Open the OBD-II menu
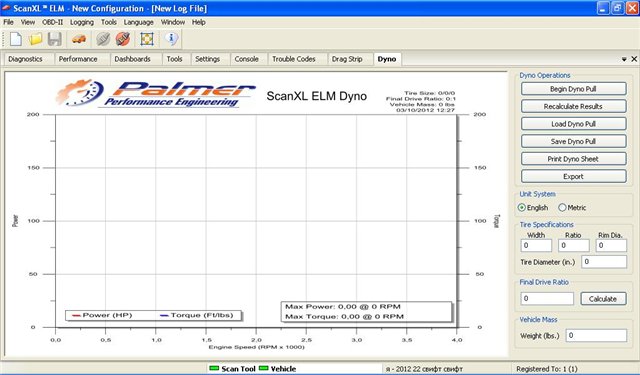The height and width of the screenshot is (375, 640). pos(53,22)
